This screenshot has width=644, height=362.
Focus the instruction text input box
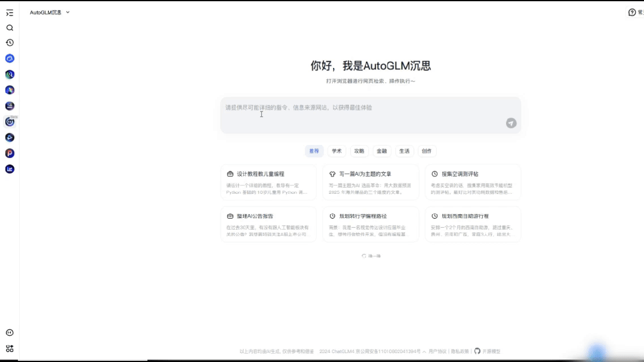pyautogui.click(x=371, y=115)
